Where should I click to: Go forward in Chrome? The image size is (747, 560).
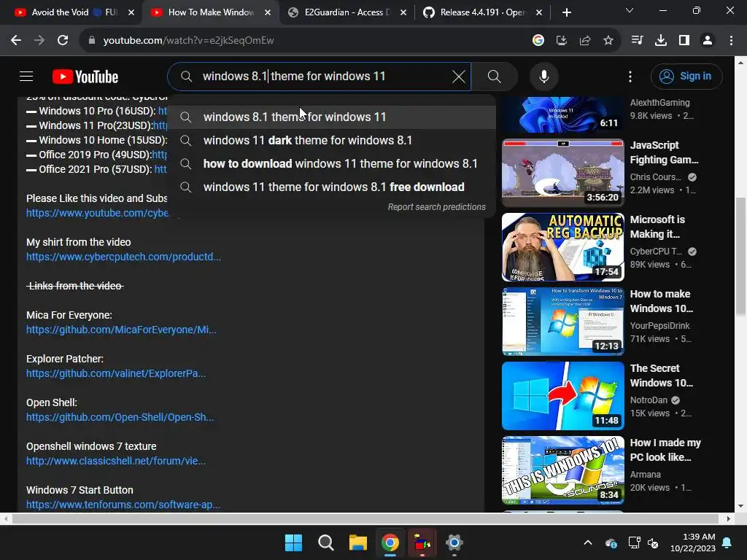39,41
